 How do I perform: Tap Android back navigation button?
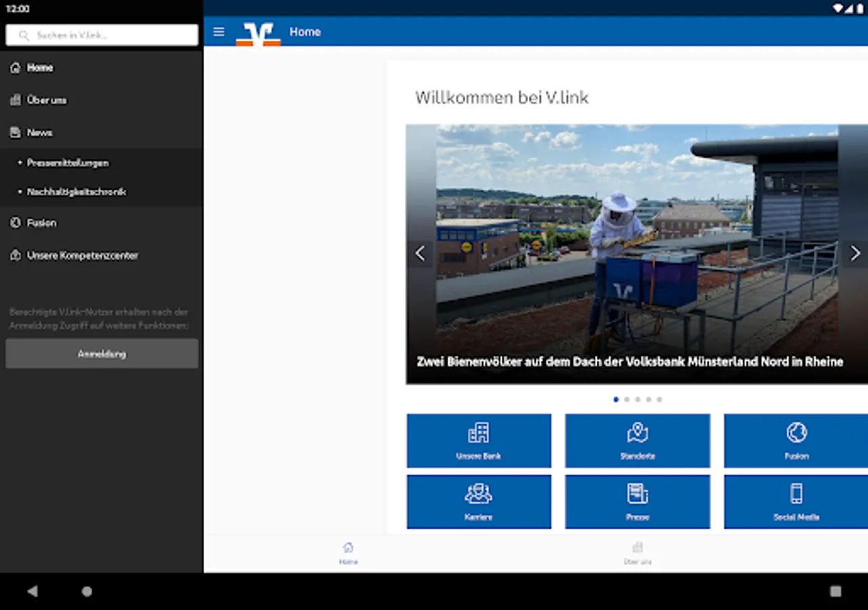pyautogui.click(x=33, y=591)
